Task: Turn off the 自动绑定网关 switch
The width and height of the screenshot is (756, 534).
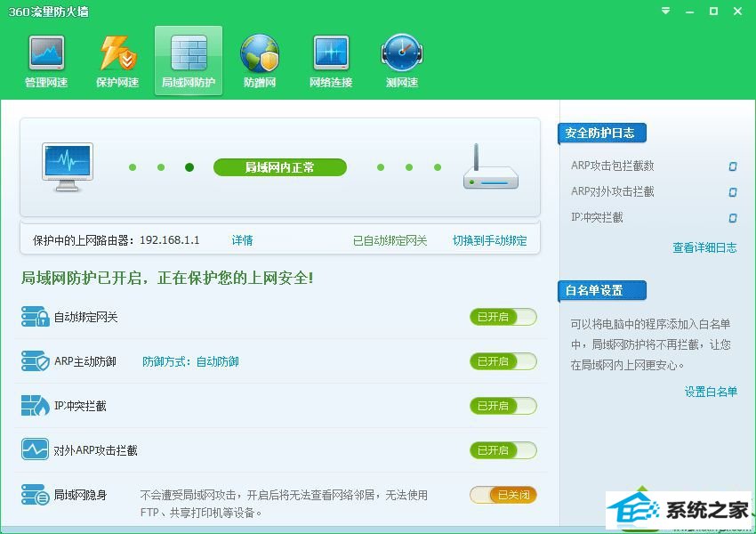Action: coord(503,317)
